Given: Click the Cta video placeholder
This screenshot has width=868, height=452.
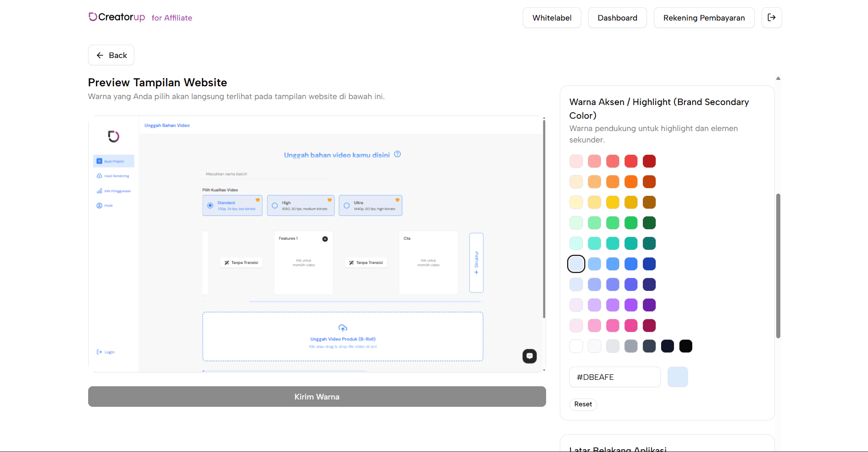Looking at the screenshot, I should point(428,263).
